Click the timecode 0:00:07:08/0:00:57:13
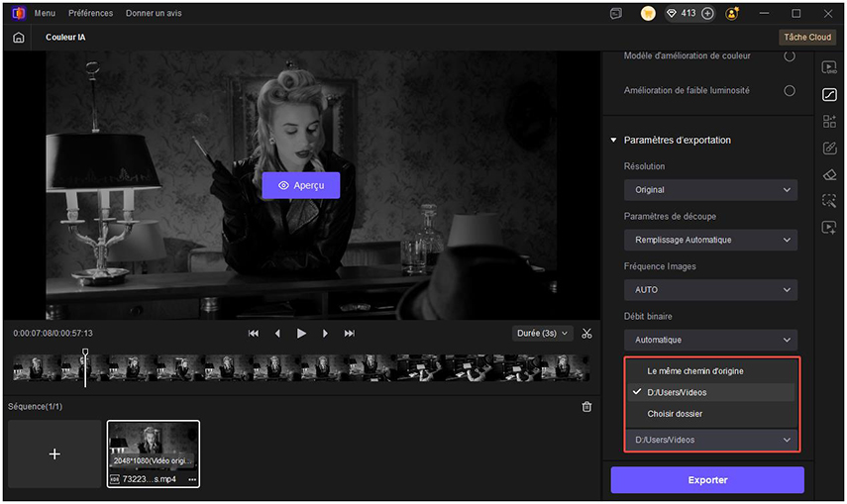847x504 pixels. click(x=53, y=334)
